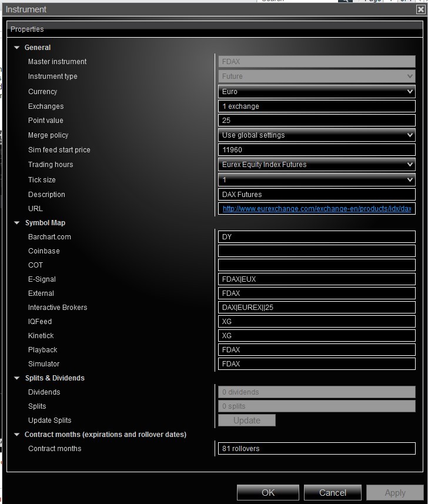
Task: Open the Merge policy dropdown
Action: [x=316, y=135]
